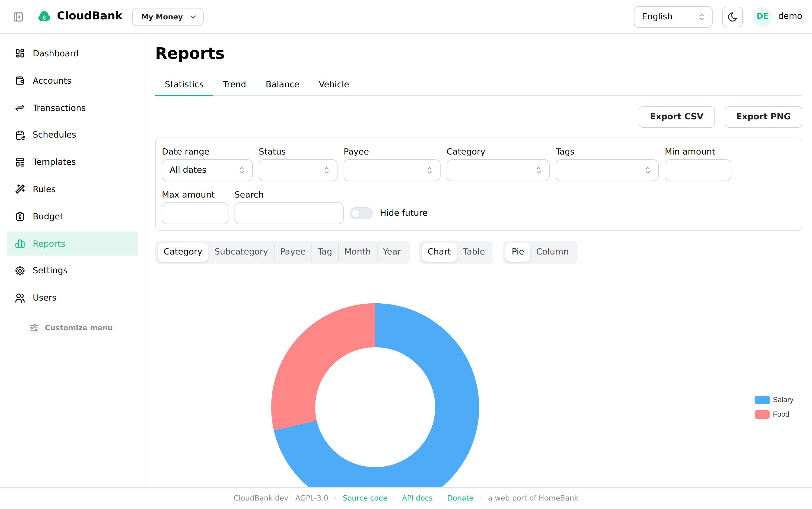
Task: Collapse the sidebar panel icon
Action: click(x=18, y=17)
